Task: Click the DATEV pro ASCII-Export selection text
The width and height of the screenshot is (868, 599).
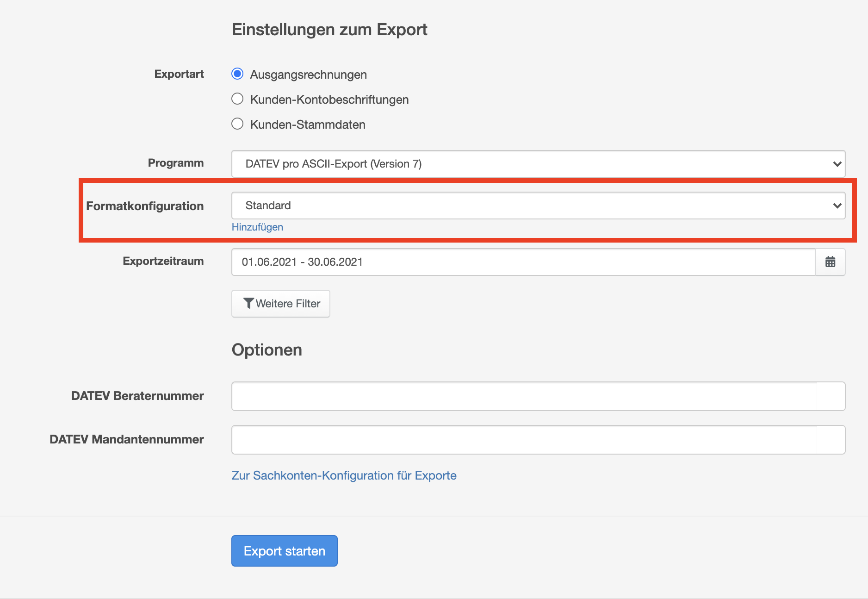Action: [x=333, y=164]
